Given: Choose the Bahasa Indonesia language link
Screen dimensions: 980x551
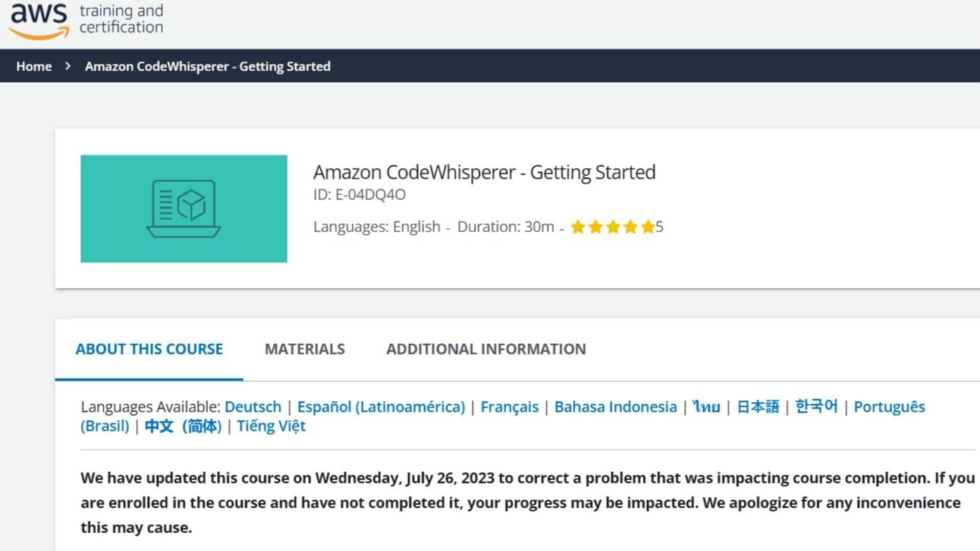Looking at the screenshot, I should coord(615,407).
